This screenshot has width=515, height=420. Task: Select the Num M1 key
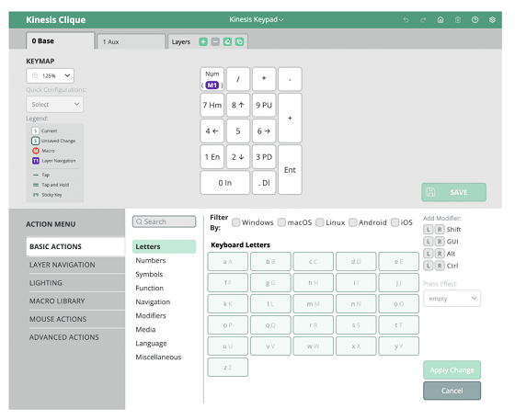pyautogui.click(x=212, y=79)
